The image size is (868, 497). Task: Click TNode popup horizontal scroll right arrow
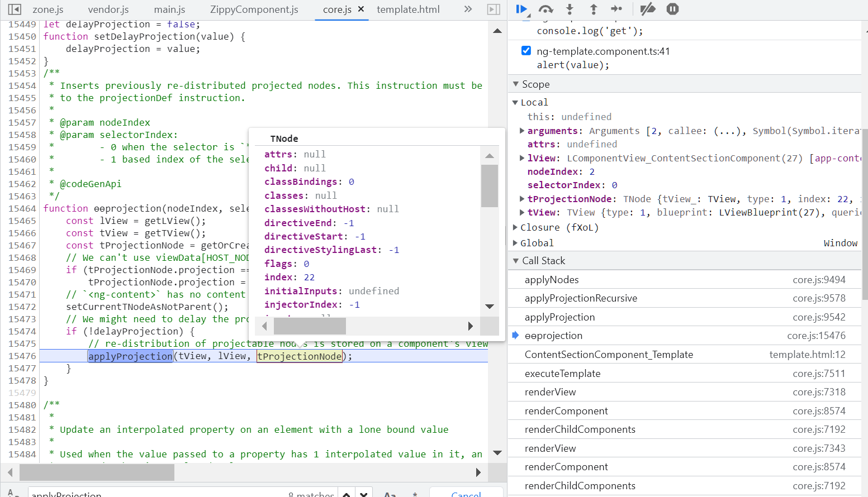(x=471, y=326)
